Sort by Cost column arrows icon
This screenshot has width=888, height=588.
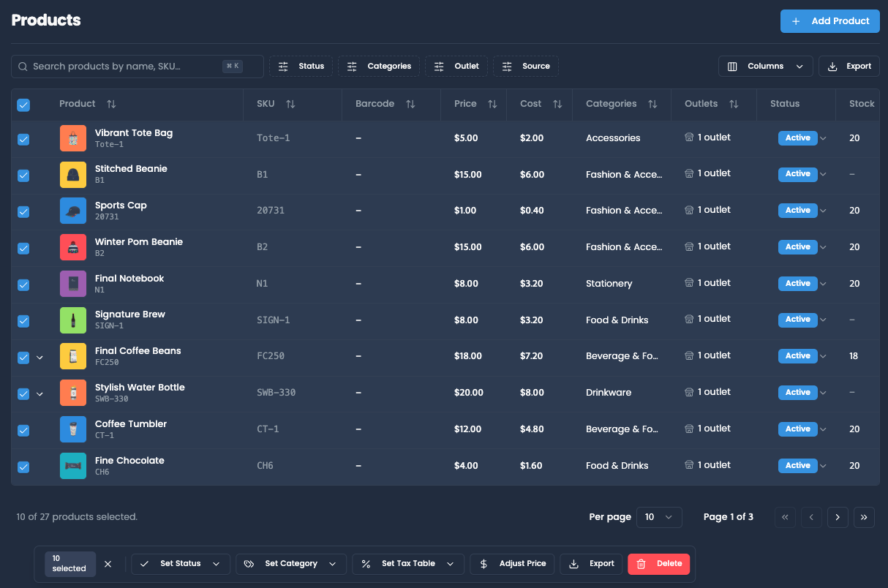click(557, 104)
